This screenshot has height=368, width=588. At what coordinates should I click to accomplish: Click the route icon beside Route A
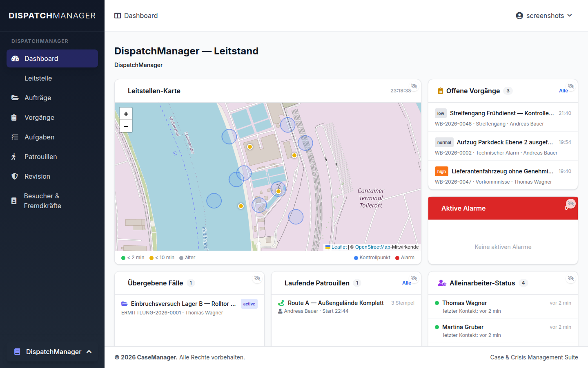point(281,303)
